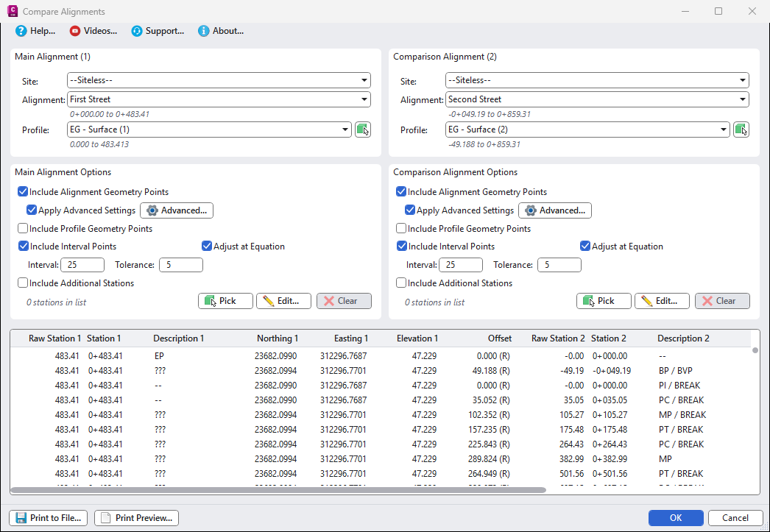Toggle comparison Adjust at Equation checkbox
Screen dimensions: 770x532
pos(585,246)
